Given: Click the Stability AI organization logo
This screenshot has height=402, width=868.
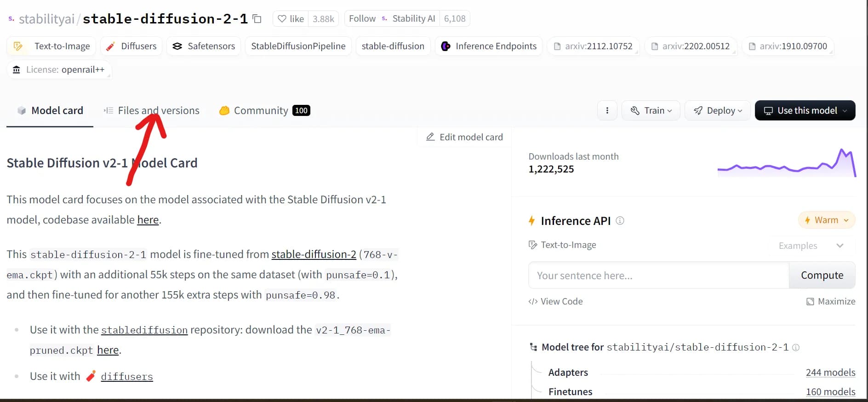Looking at the screenshot, I should coord(384,19).
